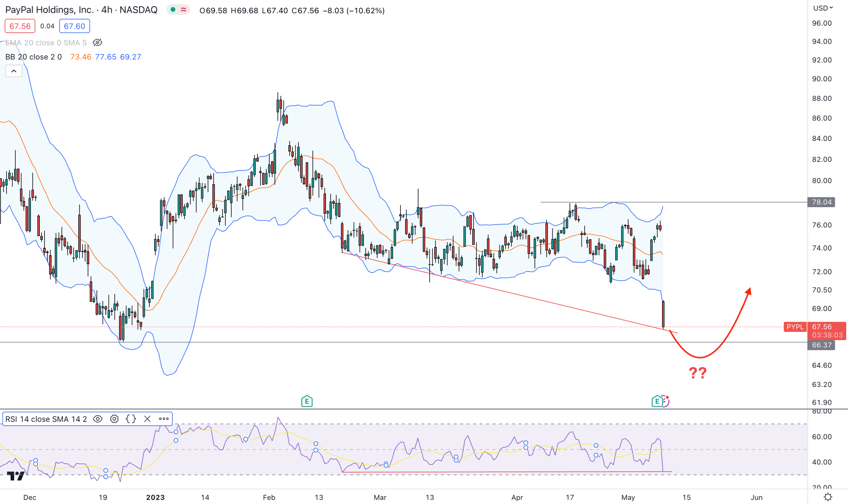The height and width of the screenshot is (504, 848).
Task: Click the Dec label on time axis
Action: tap(30, 497)
